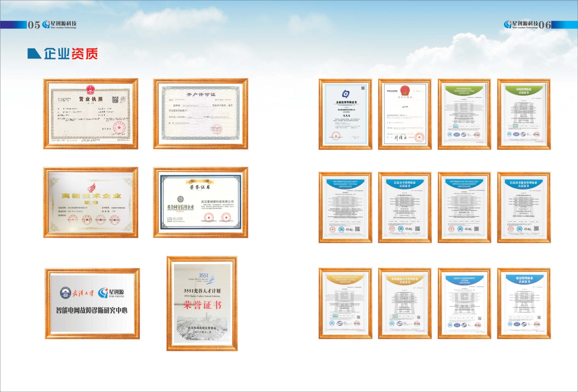The height and width of the screenshot is (392, 578).
Task: Click the 环境管理体系认证证书 certificate
Action: (524, 114)
